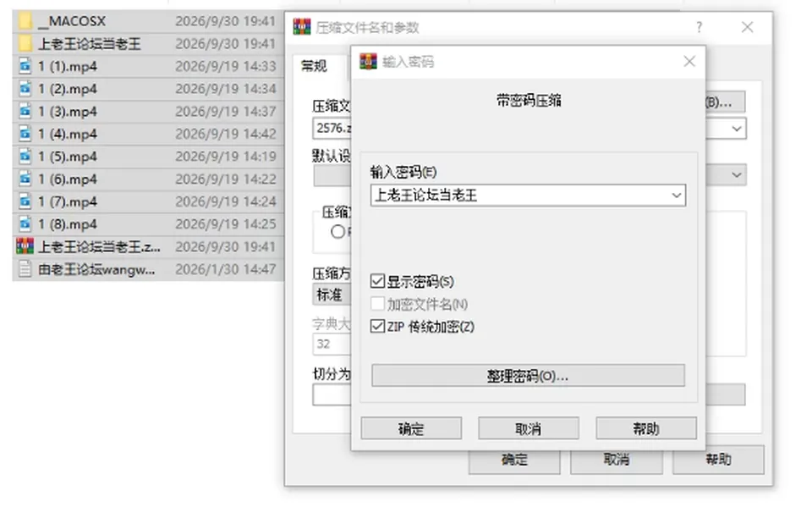The image size is (812, 518).
Task: Click the 1 (6).mp4 video file icon
Action: click(25, 179)
